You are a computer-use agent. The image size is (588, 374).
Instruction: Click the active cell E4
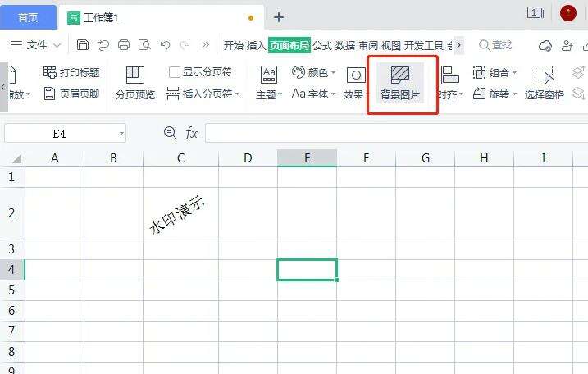click(308, 270)
